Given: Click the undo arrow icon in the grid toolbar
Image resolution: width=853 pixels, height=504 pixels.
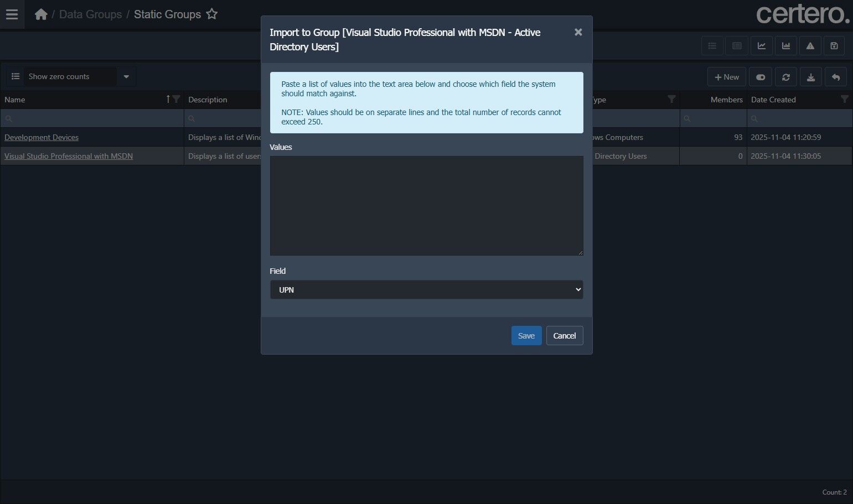Looking at the screenshot, I should point(836,77).
